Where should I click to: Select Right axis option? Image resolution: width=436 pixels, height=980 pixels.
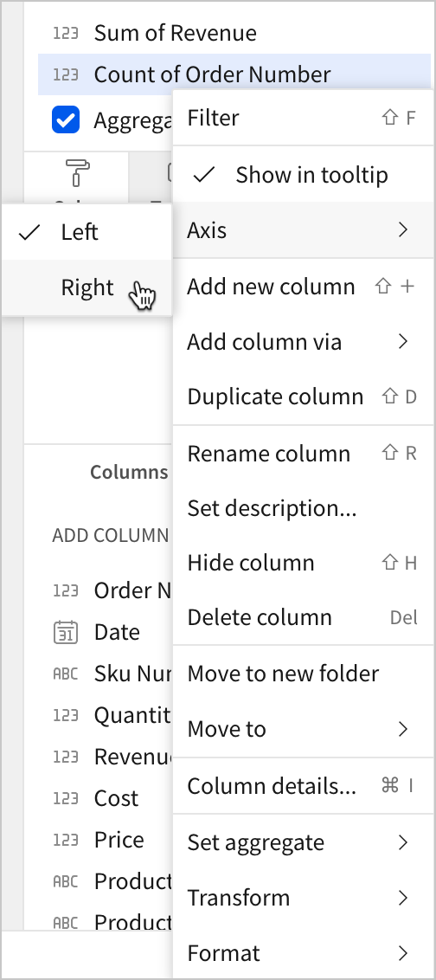[87, 287]
